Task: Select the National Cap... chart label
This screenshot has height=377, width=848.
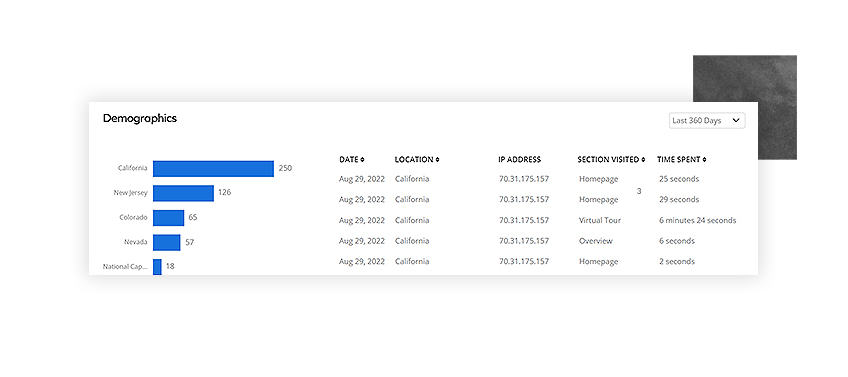Action: (x=125, y=266)
